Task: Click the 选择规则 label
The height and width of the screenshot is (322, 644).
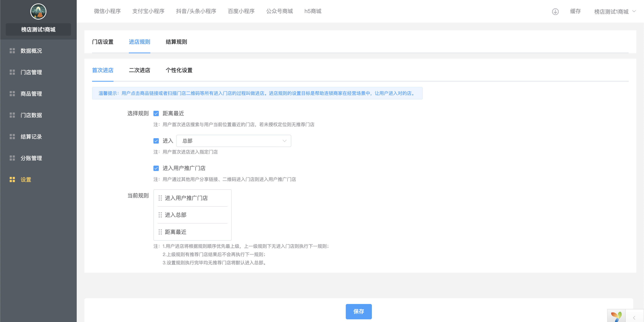Action: point(138,113)
